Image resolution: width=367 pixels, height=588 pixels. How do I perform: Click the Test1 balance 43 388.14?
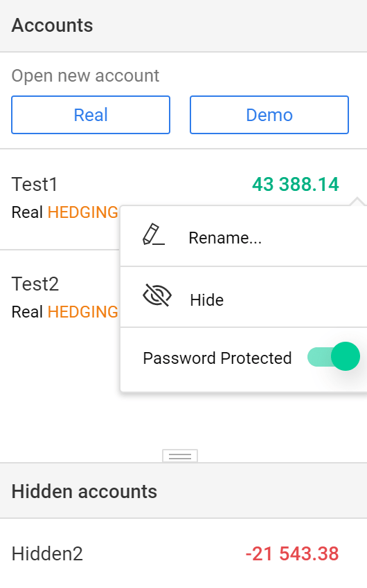[x=296, y=185]
